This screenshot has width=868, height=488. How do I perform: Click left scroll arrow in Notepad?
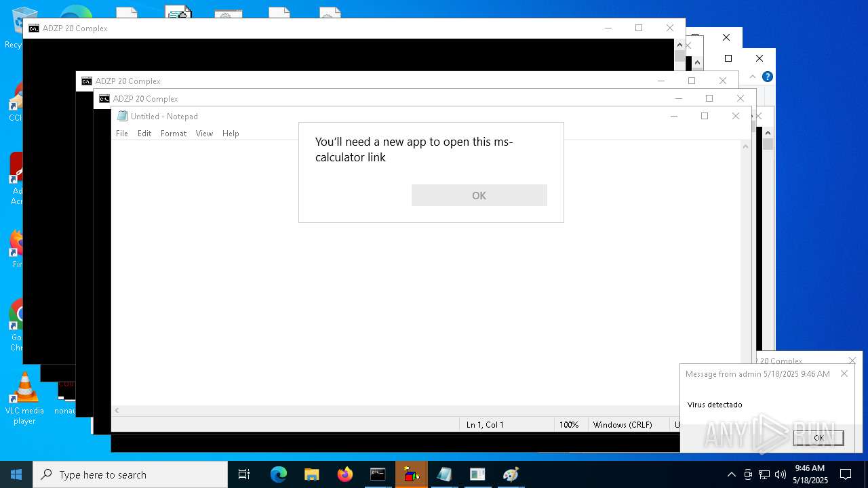[117, 410]
